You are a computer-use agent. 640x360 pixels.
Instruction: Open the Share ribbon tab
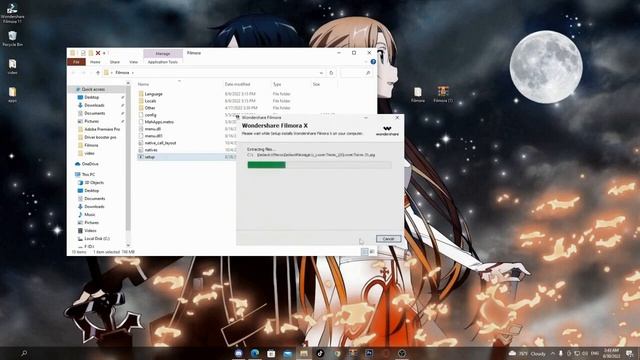115,62
